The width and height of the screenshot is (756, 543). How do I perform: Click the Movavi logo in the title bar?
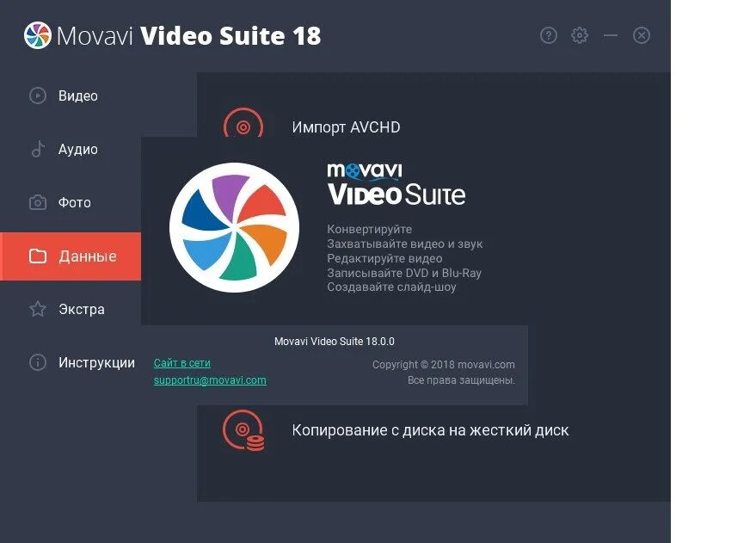coord(38,35)
